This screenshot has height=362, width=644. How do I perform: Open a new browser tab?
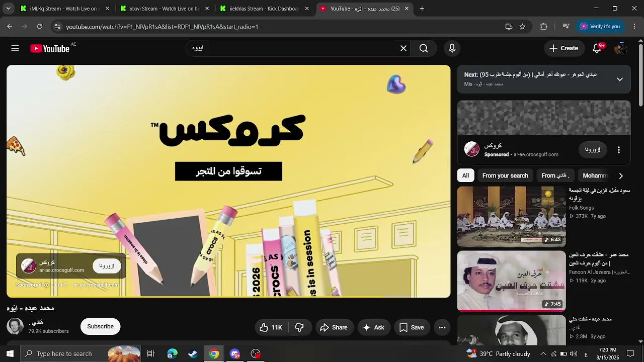pos(422,9)
